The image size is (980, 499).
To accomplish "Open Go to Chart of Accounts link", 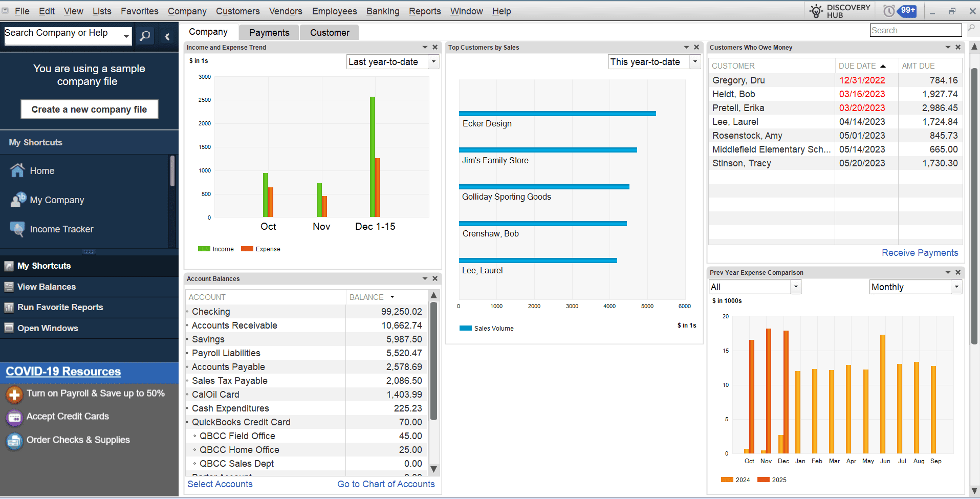I will pyautogui.click(x=386, y=484).
